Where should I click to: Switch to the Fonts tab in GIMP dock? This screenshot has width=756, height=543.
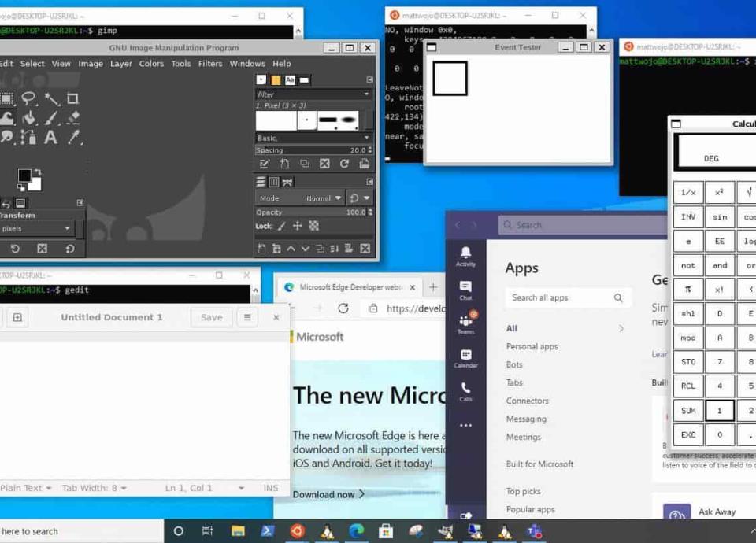(x=290, y=80)
